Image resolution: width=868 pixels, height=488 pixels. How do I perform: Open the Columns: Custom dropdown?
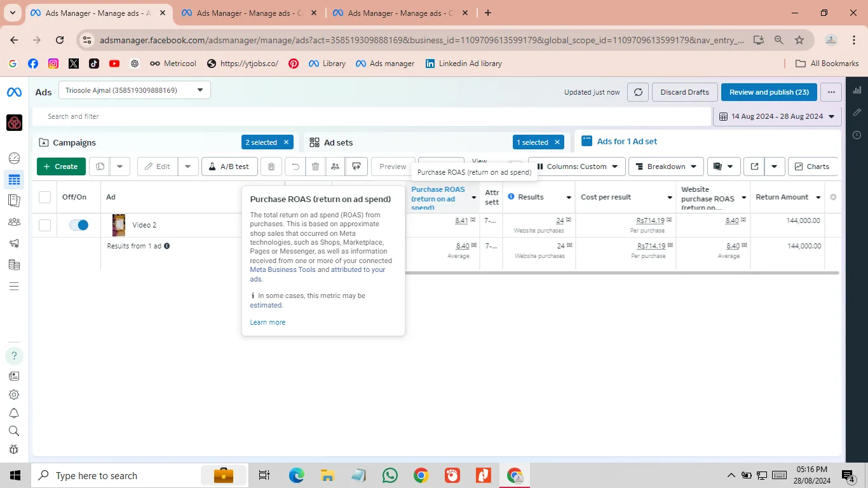(x=576, y=166)
